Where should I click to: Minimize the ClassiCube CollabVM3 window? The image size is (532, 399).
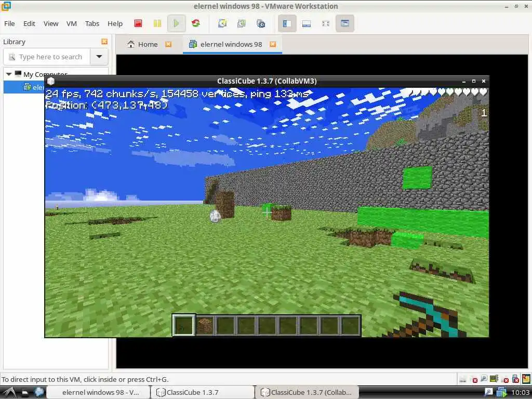[x=463, y=82]
